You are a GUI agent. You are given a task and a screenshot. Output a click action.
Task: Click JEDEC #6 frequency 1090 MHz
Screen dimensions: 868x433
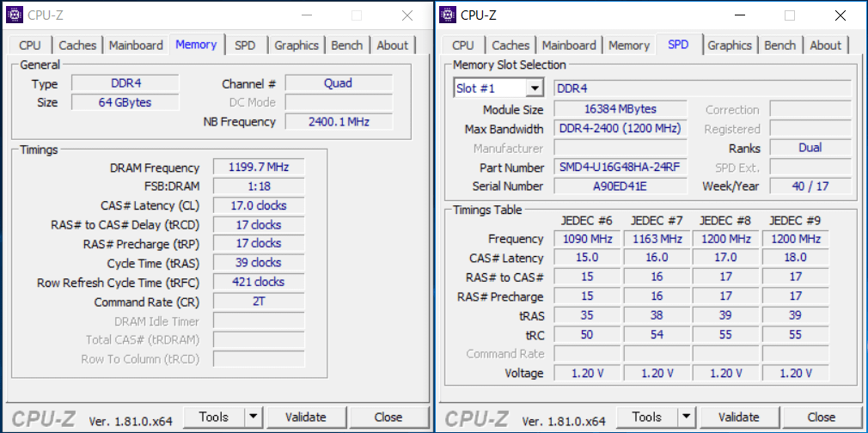pyautogui.click(x=587, y=239)
